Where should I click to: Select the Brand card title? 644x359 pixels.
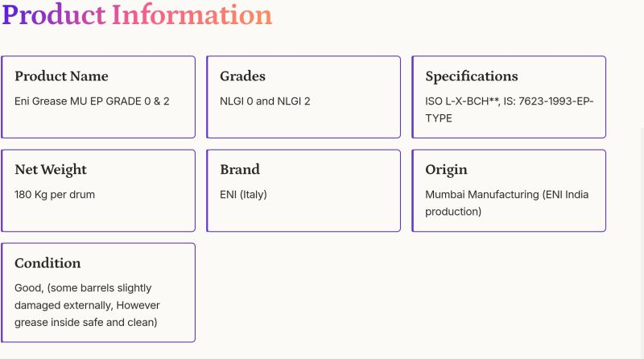(x=239, y=170)
